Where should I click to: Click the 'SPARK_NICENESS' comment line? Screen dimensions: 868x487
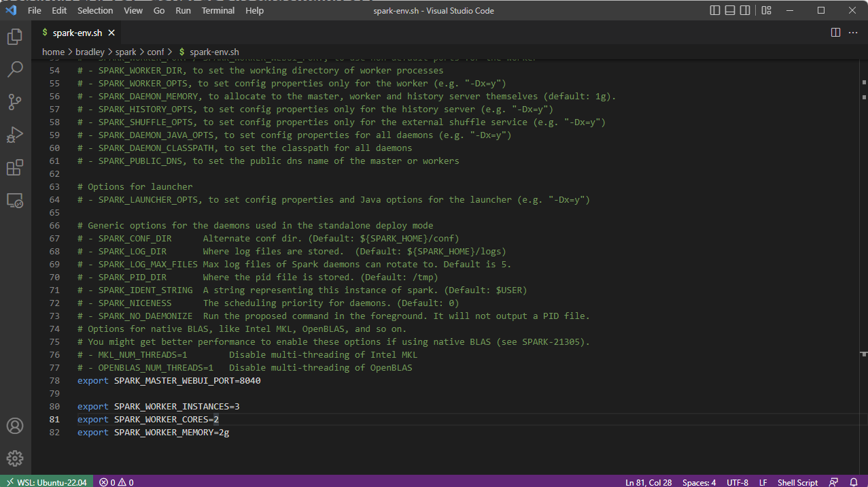click(268, 303)
